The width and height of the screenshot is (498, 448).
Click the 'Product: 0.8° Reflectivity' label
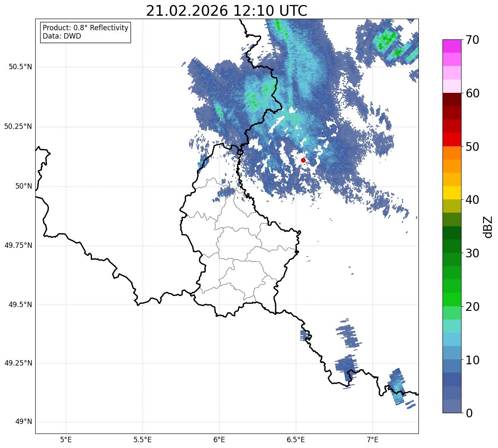pos(86,28)
